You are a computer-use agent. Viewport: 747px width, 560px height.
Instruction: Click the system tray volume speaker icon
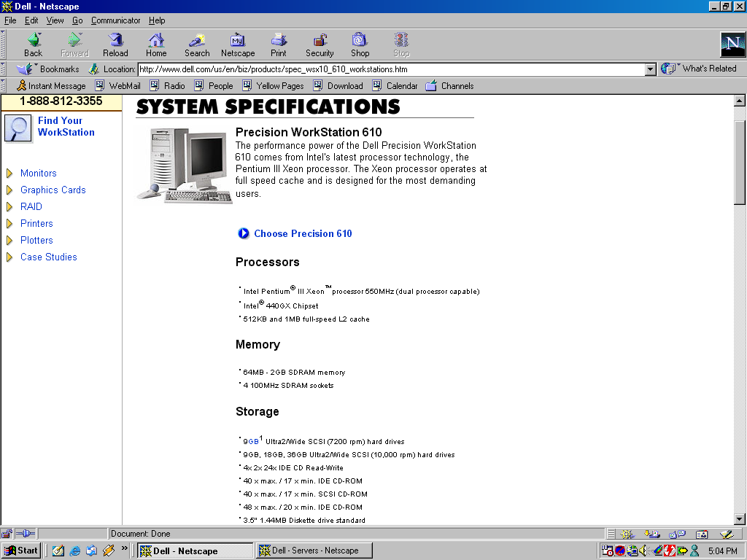[x=643, y=551]
